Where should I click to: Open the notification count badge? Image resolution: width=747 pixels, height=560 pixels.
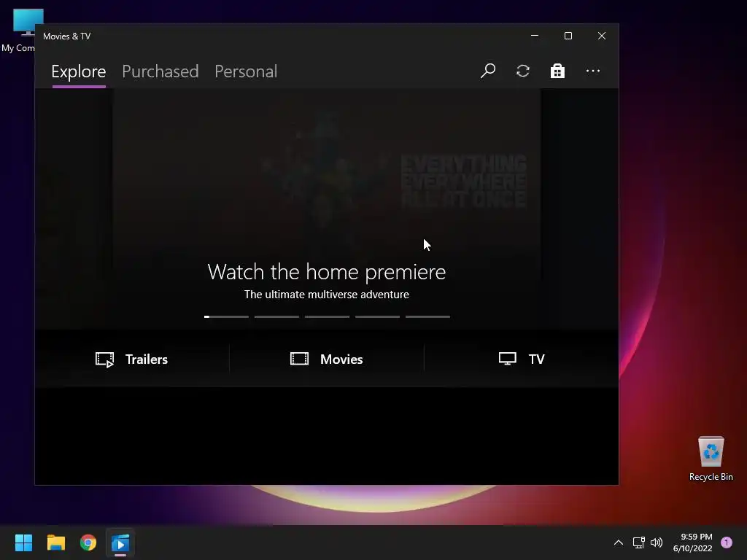click(727, 542)
